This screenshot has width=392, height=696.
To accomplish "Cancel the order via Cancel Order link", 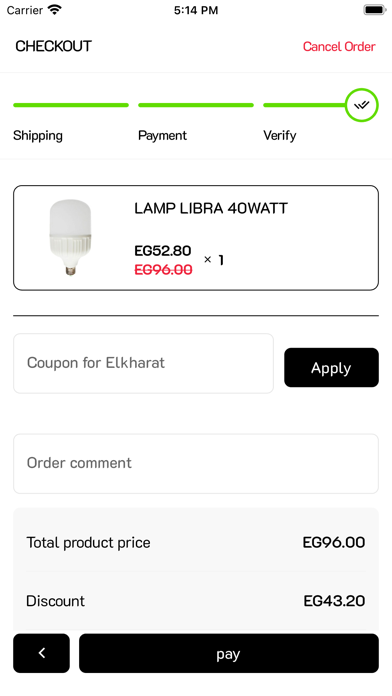I will 339,47.
